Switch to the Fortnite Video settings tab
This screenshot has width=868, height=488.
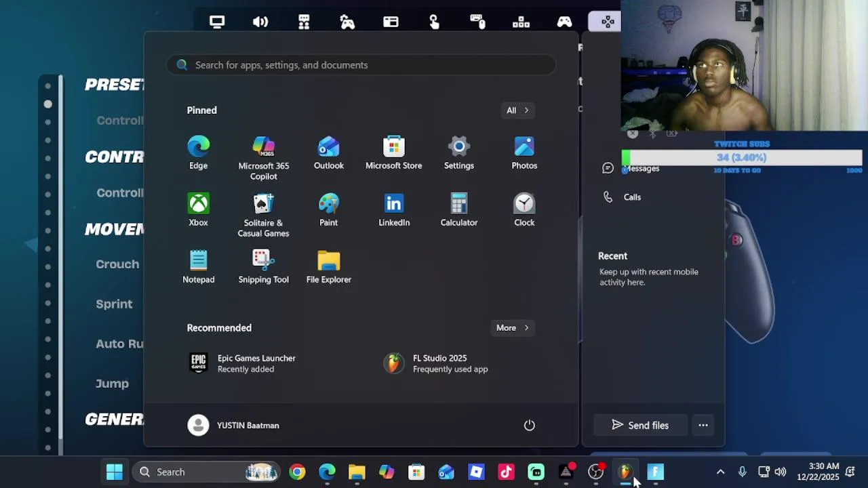217,22
